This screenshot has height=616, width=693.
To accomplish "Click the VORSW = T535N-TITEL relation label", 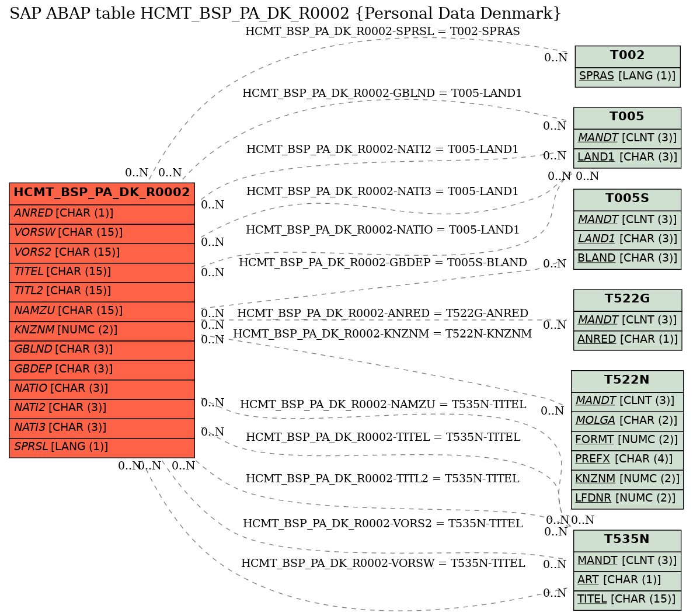I will tap(383, 563).
